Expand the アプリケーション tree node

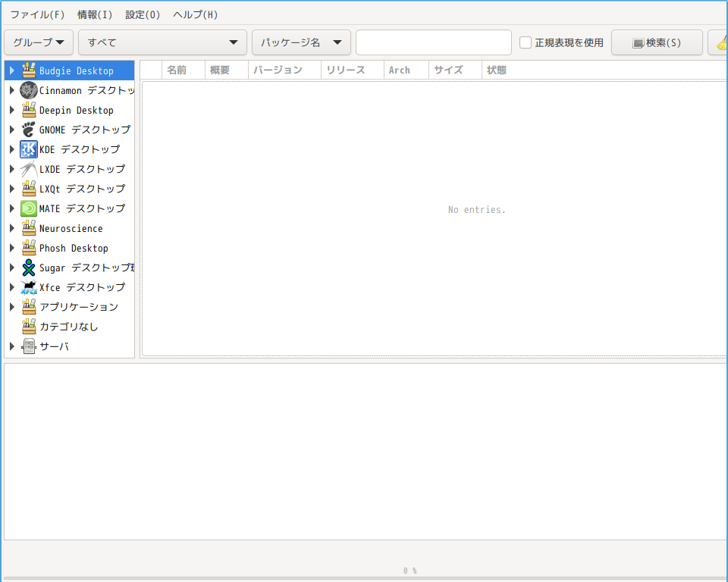pyautogui.click(x=12, y=307)
